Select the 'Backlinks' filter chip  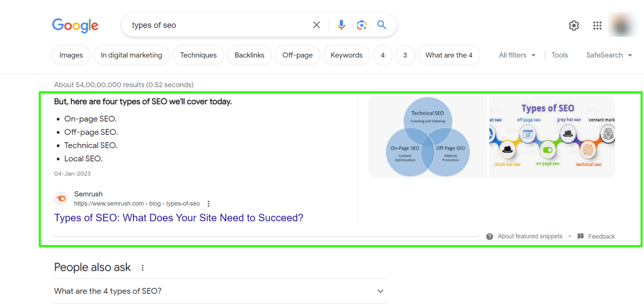249,55
